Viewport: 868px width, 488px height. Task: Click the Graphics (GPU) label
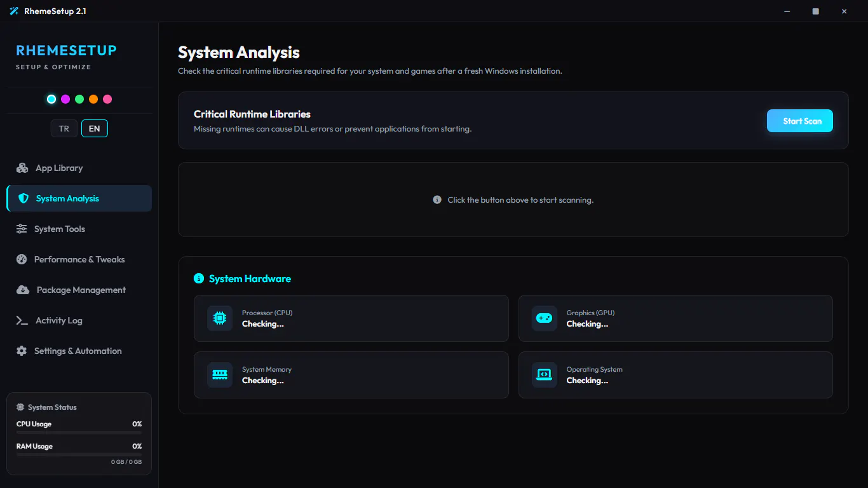(x=590, y=313)
